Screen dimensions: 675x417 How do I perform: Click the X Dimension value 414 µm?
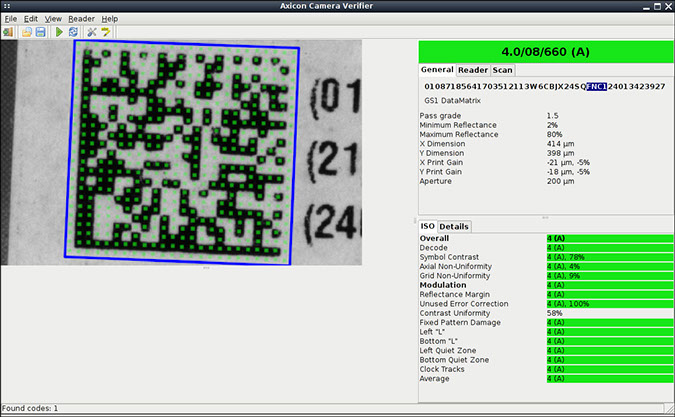click(x=560, y=144)
